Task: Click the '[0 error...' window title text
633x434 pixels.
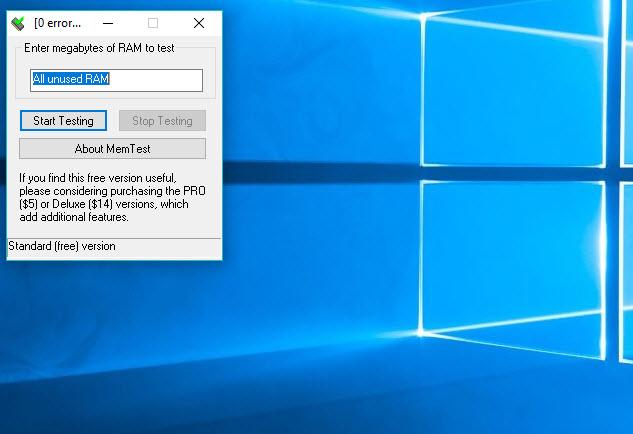Action: [x=58, y=23]
